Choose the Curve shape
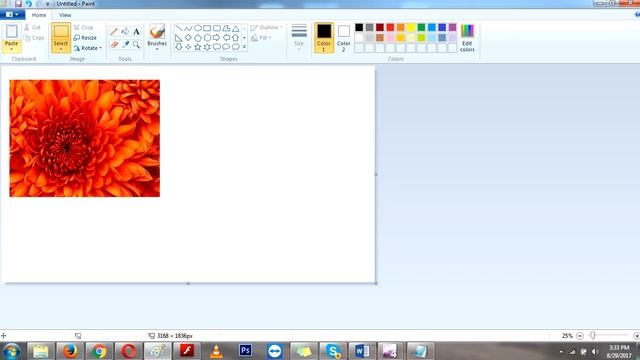 click(188, 28)
